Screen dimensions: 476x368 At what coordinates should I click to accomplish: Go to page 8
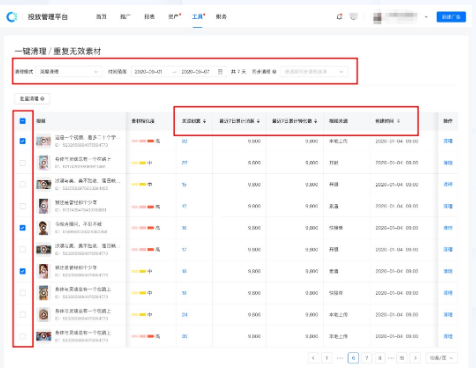380,358
